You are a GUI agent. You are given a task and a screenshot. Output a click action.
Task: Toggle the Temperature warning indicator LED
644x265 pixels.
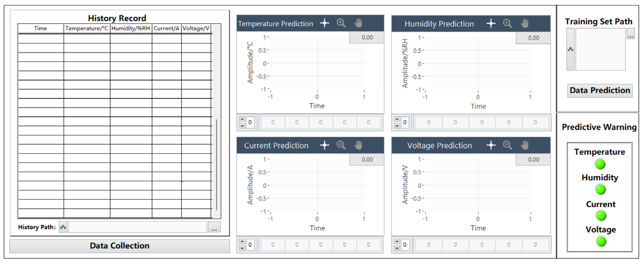(600, 164)
